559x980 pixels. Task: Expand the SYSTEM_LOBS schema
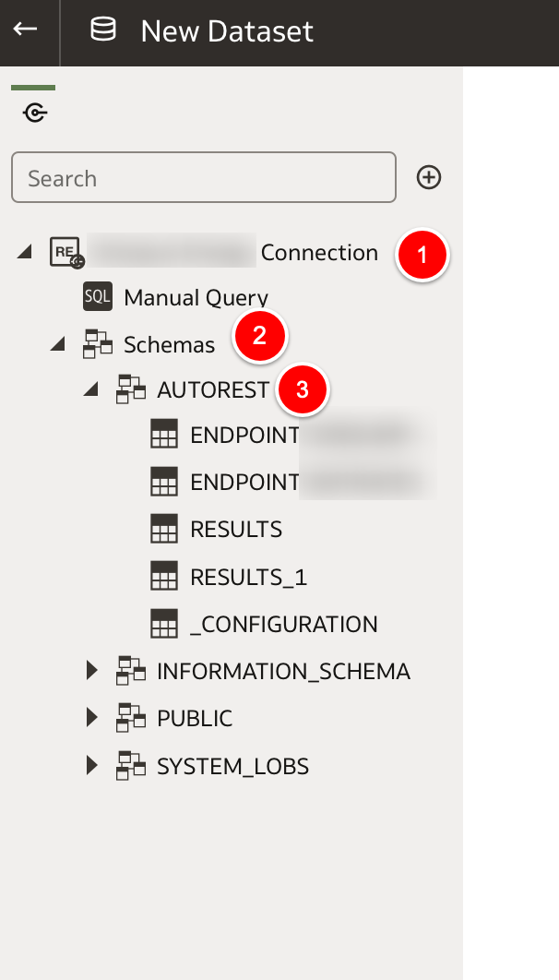coord(92,765)
